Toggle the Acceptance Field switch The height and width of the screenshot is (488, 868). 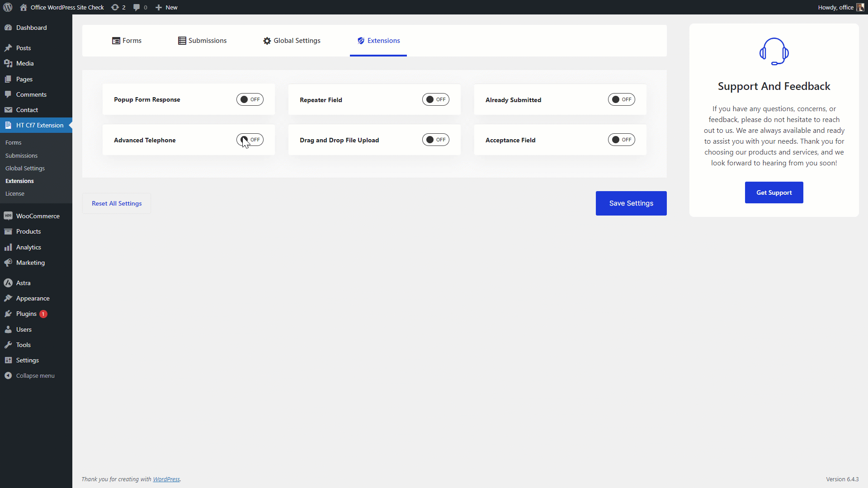621,140
